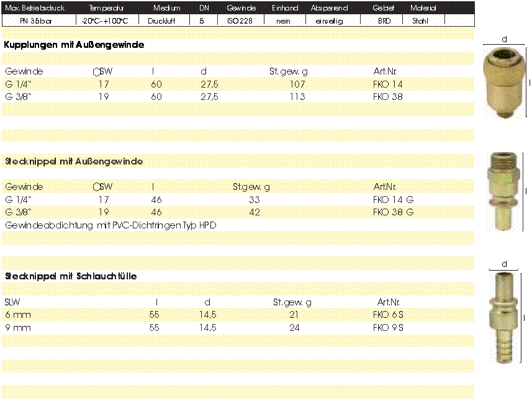532x401 pixels.
Task: Click weight 33 in FKO 14 G row
Action: [x=255, y=199]
